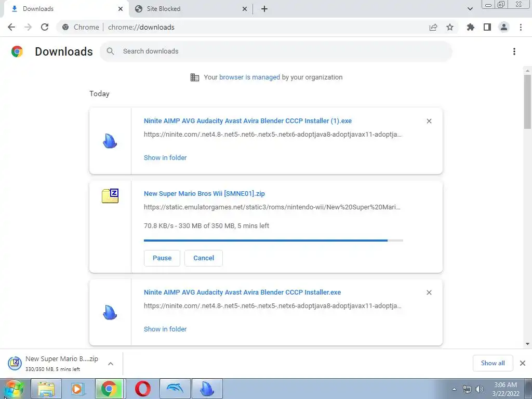
Task: Open Dolphin emulator from taskbar
Action: 175,389
